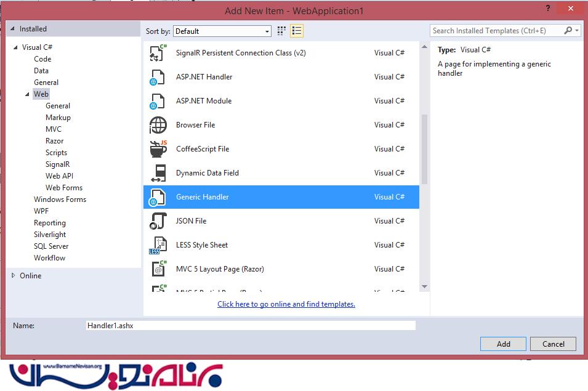Select the Scripts category
This screenshot has width=588, height=391.
click(x=56, y=153)
